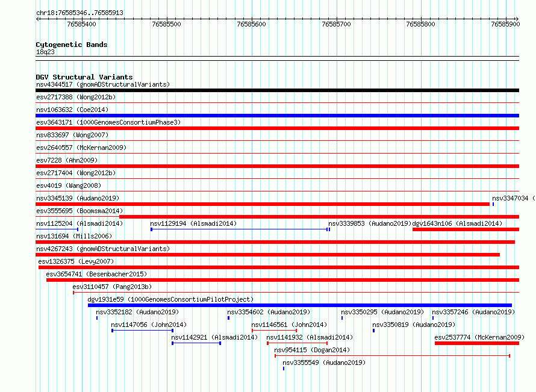
Task: Select nsv3345139 (Audano2019) label
Action: 78,198
